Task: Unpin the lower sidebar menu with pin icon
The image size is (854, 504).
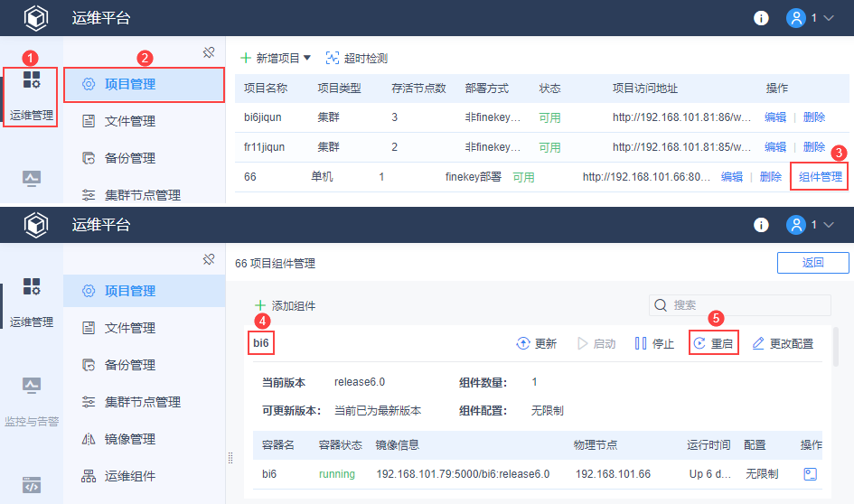Action: coord(209,259)
